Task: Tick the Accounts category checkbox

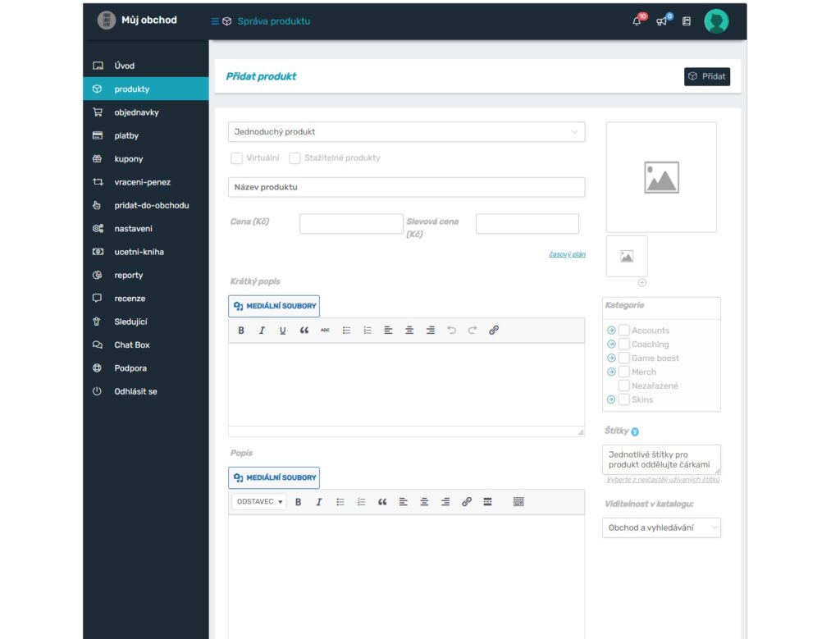Action: [624, 331]
